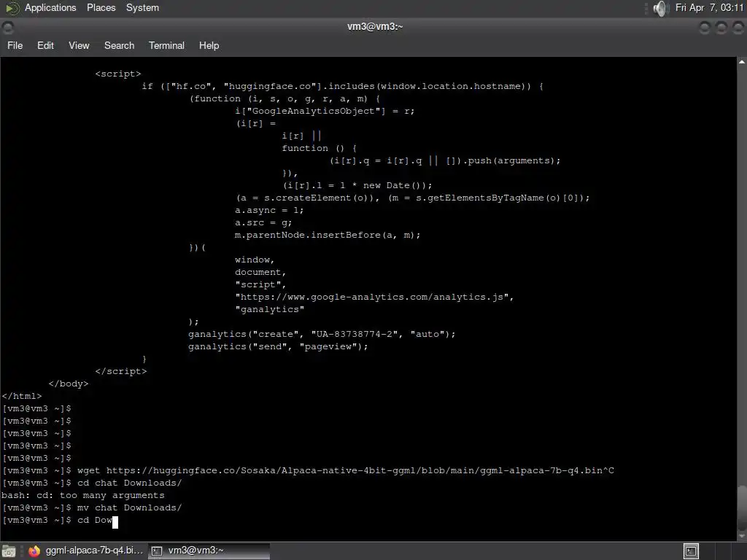Open the clock showing Fri Apr 7, 03:11
Screen dimensions: 747x560
(709, 7)
